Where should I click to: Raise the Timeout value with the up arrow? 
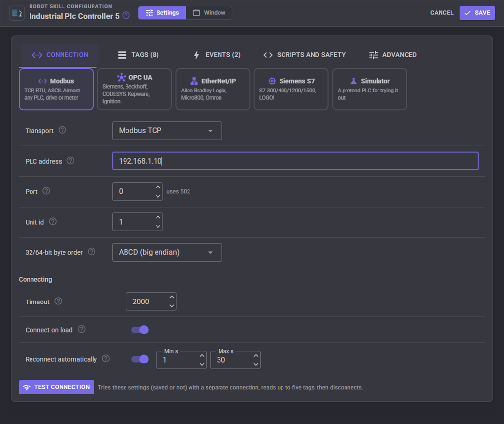pyautogui.click(x=172, y=297)
